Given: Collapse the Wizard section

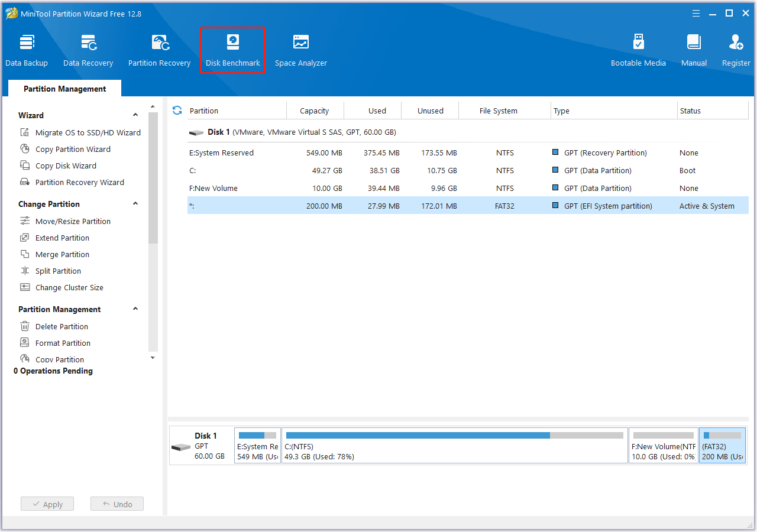Looking at the screenshot, I should [x=135, y=115].
